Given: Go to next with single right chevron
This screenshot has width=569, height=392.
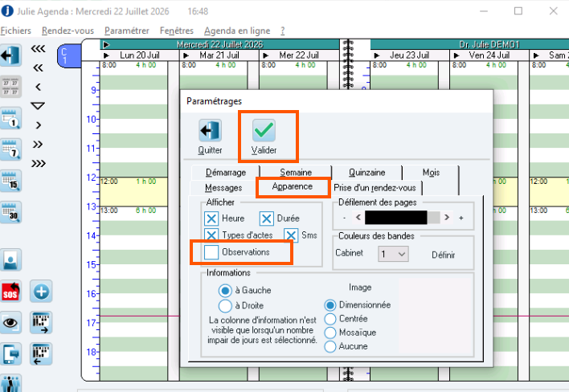Looking at the screenshot, I should pos(38,125).
